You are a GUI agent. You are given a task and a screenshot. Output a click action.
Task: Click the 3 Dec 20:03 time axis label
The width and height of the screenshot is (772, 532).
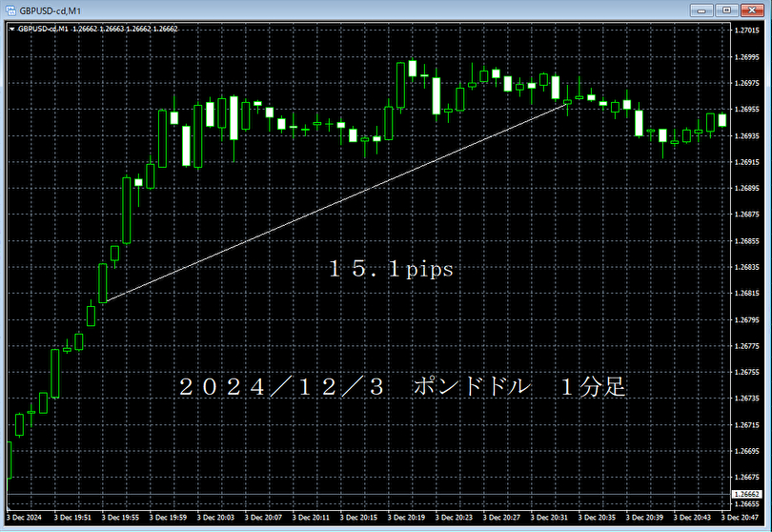pyautogui.click(x=215, y=518)
